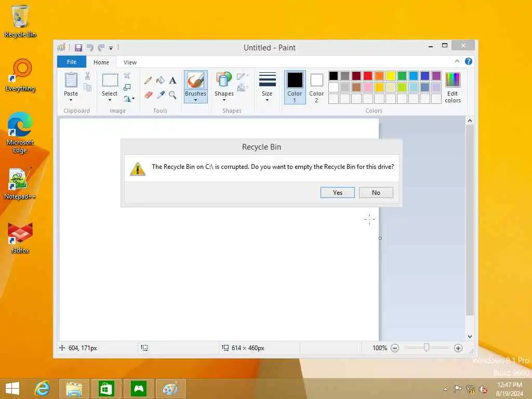
Task: Switch to the Home ribbon tab
Action: [x=101, y=62]
